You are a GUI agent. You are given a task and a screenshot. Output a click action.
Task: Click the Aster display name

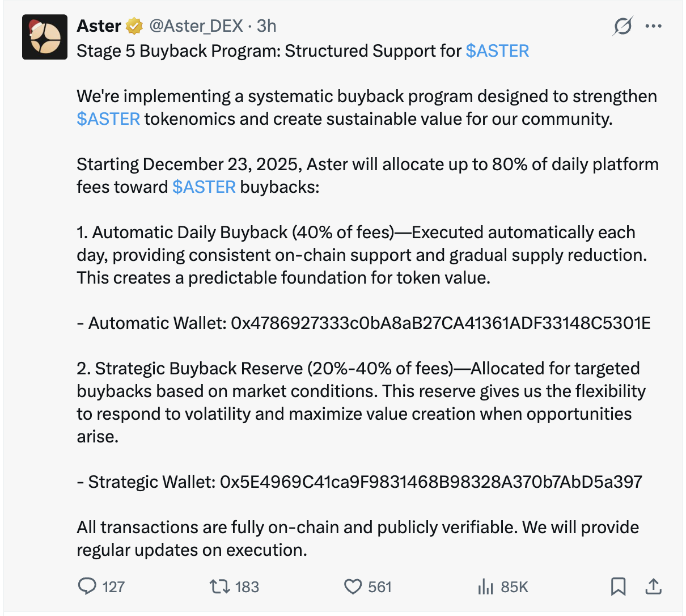tap(99, 26)
